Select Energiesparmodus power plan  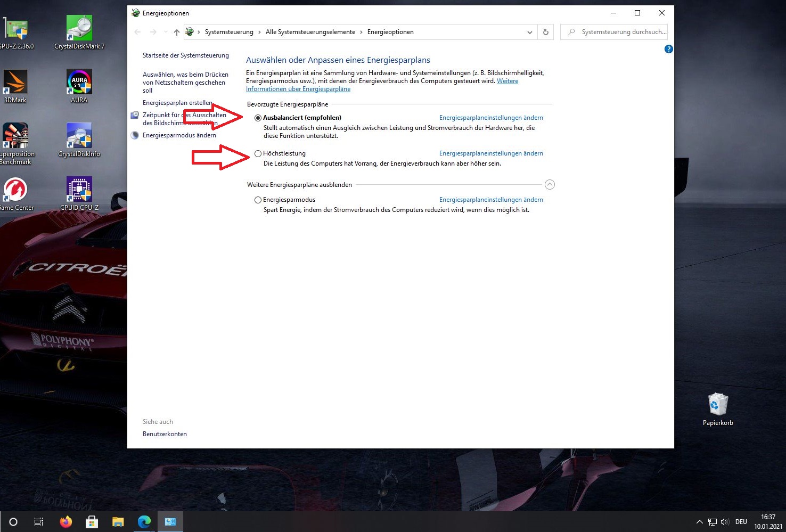coord(258,200)
